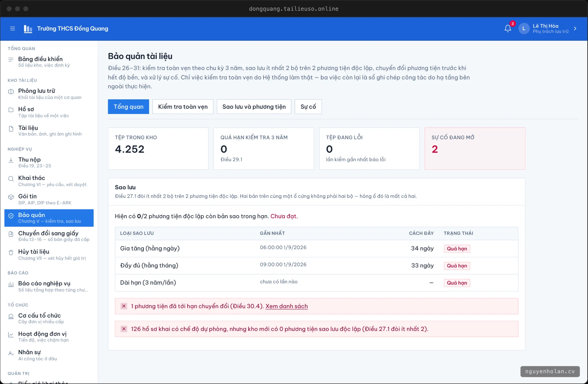Click the school logo icon

[x=28, y=29]
